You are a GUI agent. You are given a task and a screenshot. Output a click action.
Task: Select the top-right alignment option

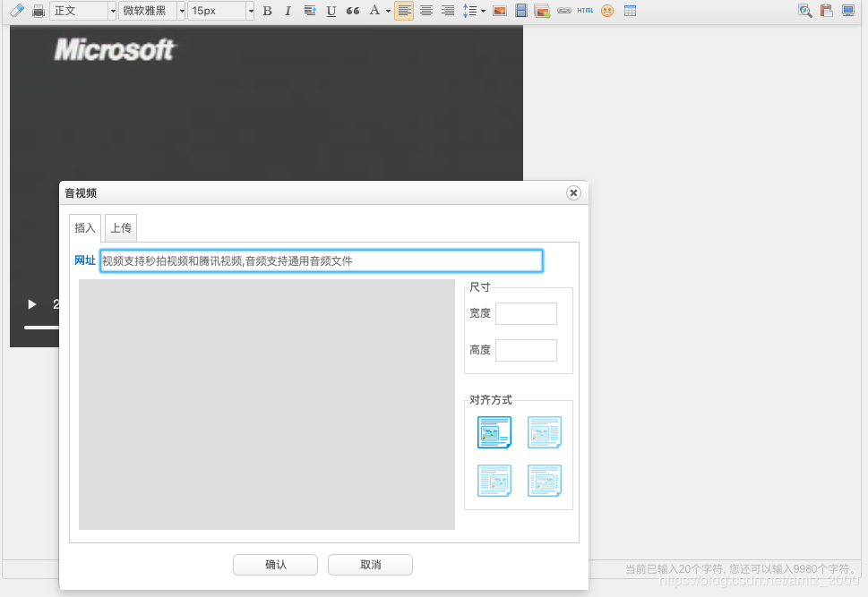(x=545, y=432)
